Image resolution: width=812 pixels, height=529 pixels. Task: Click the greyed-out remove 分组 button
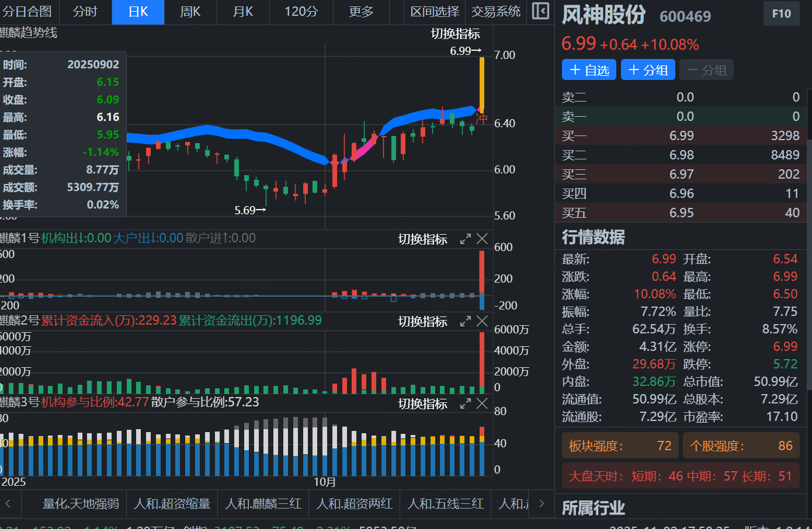coord(706,70)
